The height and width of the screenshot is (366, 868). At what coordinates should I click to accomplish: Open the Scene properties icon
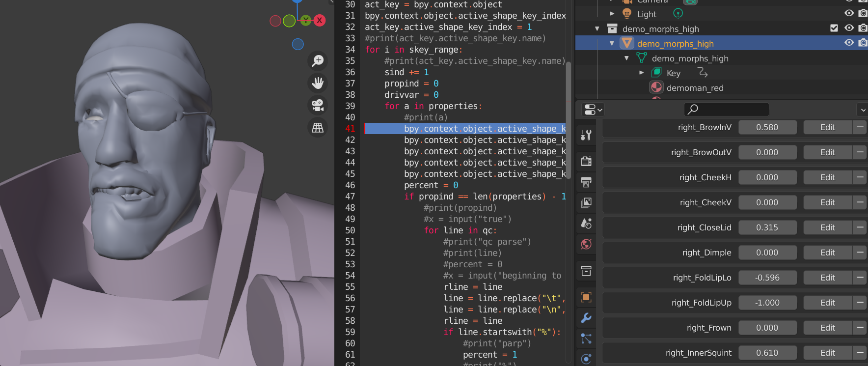click(586, 224)
